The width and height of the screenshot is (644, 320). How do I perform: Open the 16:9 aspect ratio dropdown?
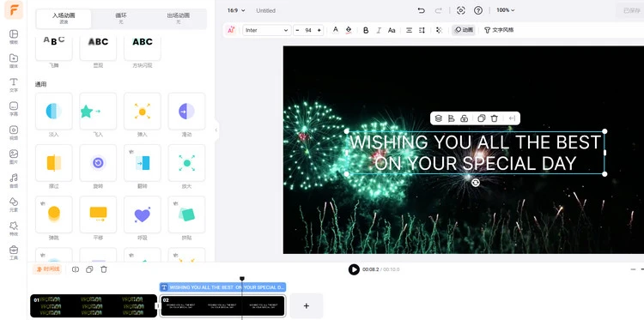(236, 10)
